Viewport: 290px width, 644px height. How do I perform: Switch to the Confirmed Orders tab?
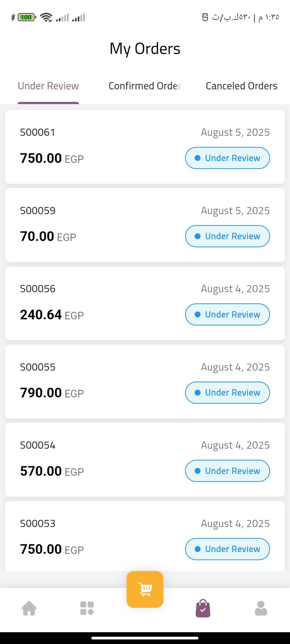coord(145,86)
